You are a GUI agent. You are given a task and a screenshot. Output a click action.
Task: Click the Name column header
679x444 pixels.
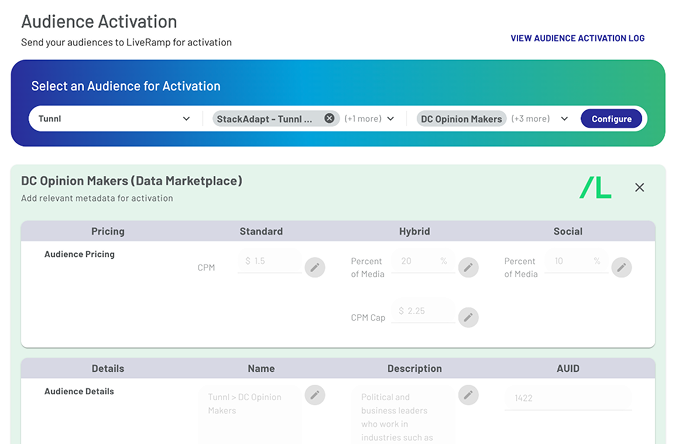pyautogui.click(x=261, y=369)
